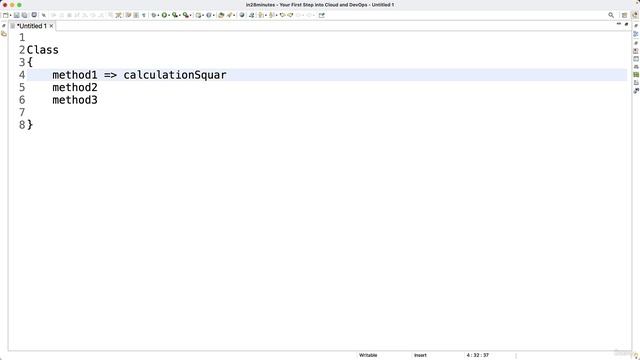Click the opening brace on line 3
This screenshot has width=640, height=360.
pyautogui.click(x=30, y=62)
